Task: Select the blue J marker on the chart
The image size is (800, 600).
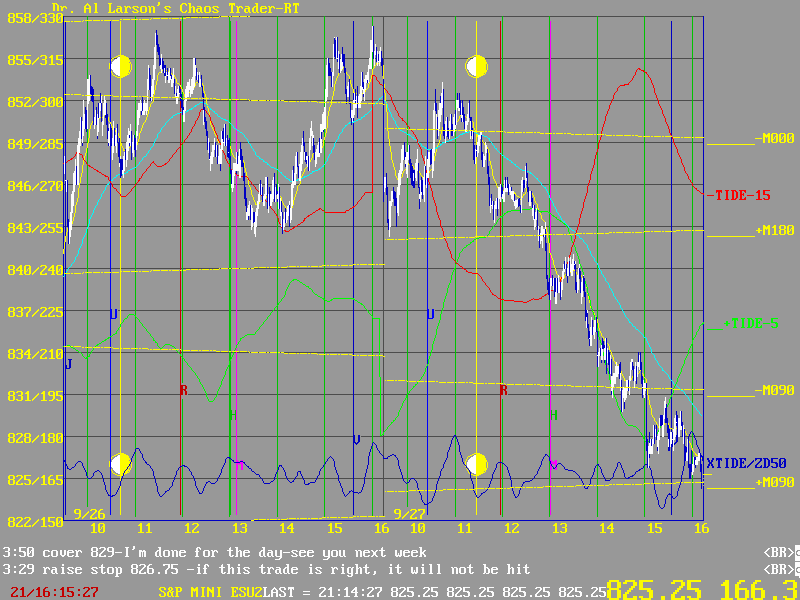Action: coord(68,365)
